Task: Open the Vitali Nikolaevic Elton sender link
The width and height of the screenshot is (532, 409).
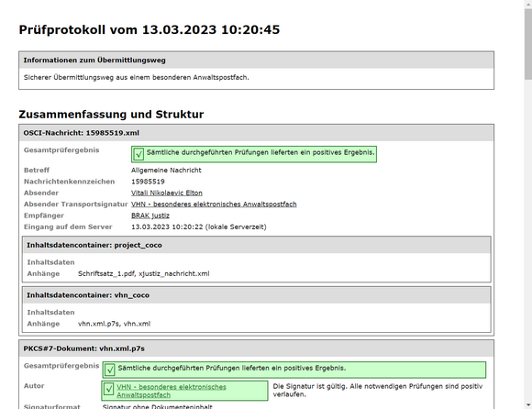Action: click(x=167, y=193)
